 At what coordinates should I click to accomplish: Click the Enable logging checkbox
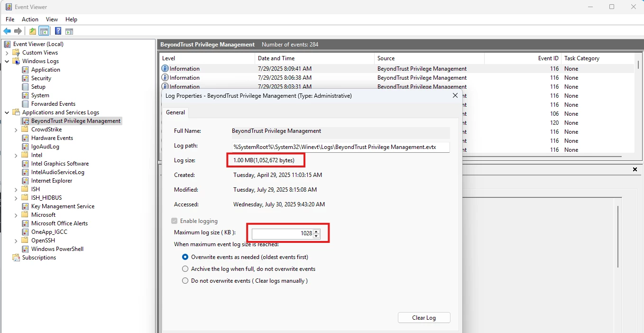click(175, 221)
